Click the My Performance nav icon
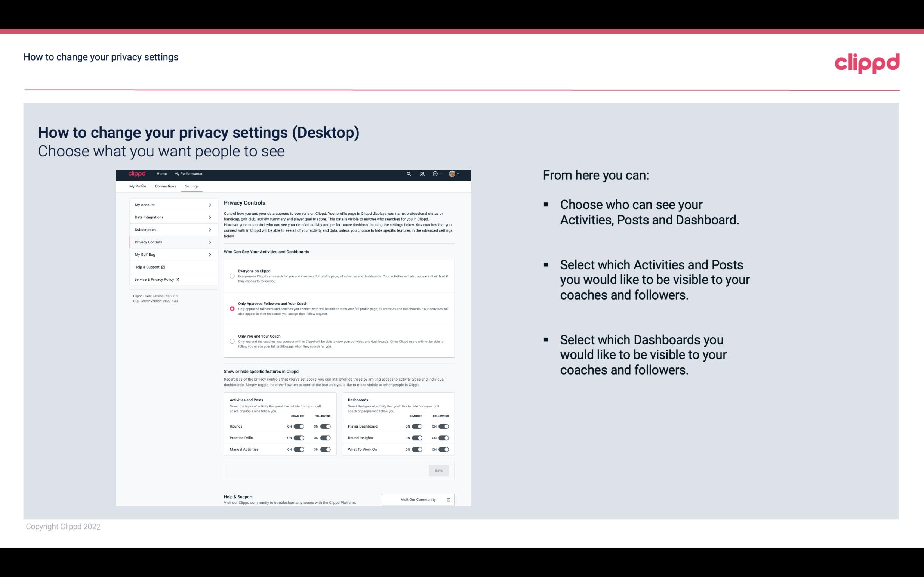Viewport: 924px width, 577px height. pyautogui.click(x=188, y=174)
